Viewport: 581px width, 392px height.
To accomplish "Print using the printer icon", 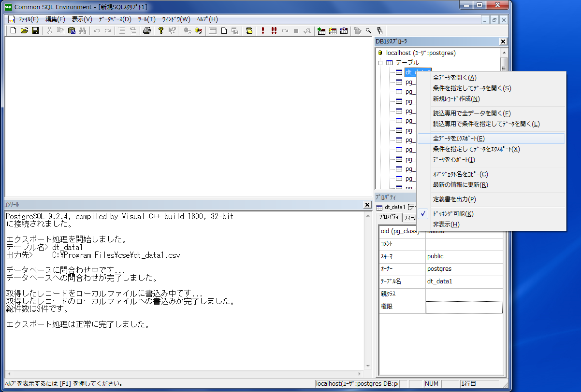I will point(147,30).
